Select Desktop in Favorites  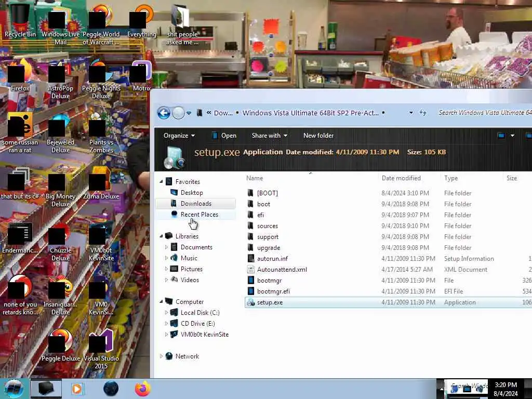[x=192, y=193]
